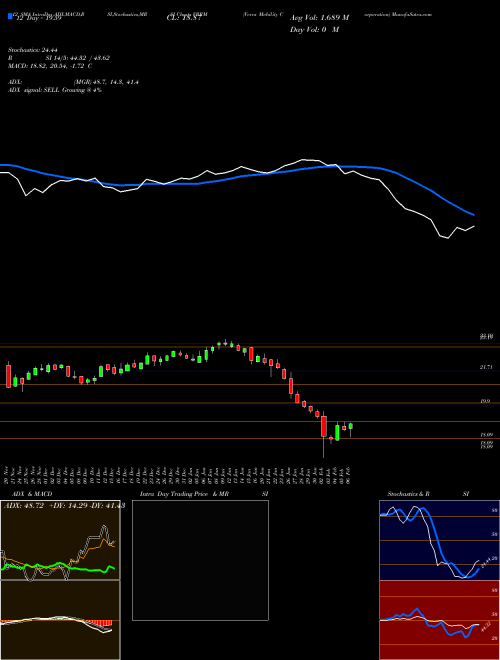The width and height of the screenshot is (500, 660).
Task: Click the 44.32 value label inside the red RSI panel
Action: tap(486, 627)
